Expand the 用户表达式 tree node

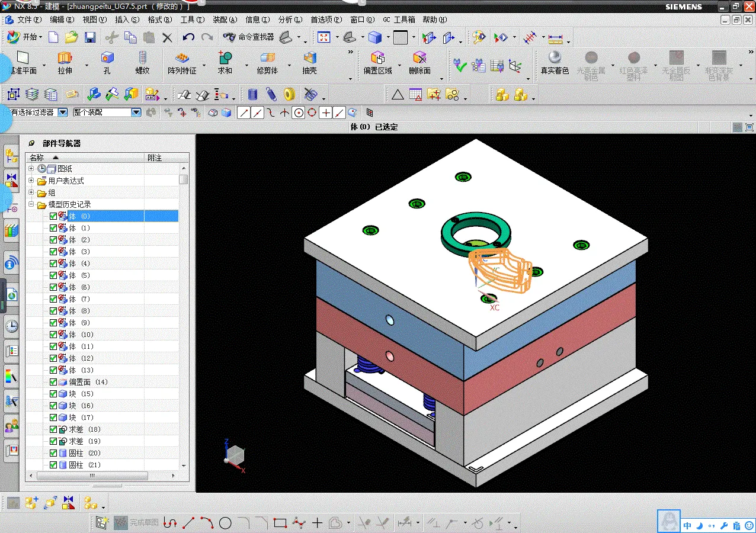(x=31, y=181)
